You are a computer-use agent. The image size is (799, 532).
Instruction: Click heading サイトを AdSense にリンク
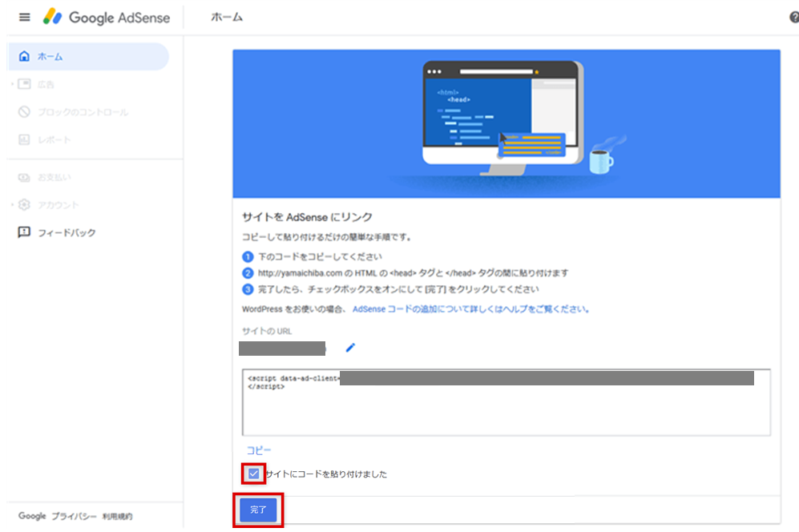[x=307, y=217]
